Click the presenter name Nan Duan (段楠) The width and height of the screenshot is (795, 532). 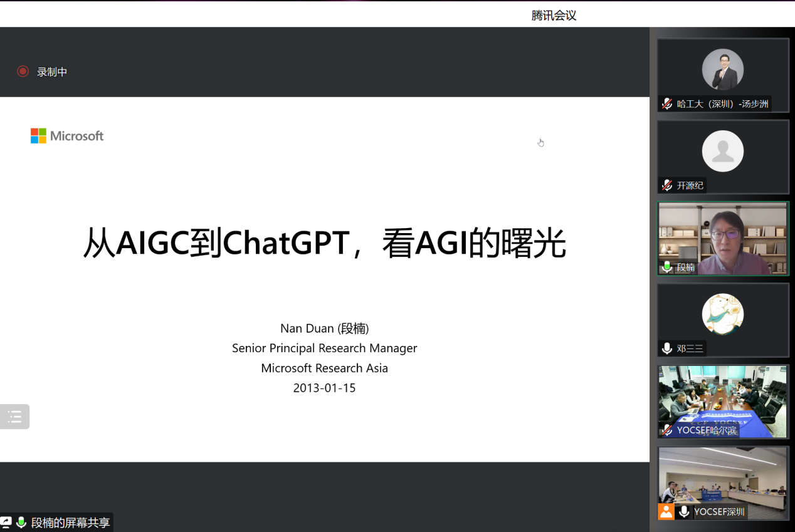324,328
